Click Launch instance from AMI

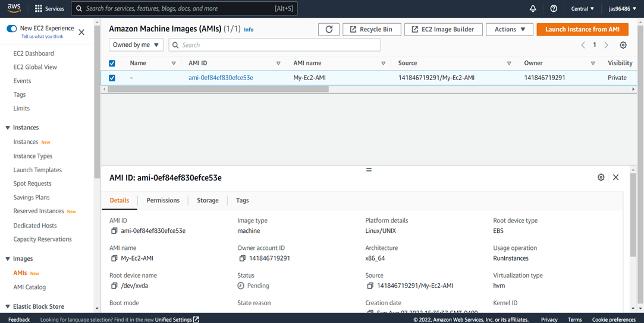click(x=582, y=30)
